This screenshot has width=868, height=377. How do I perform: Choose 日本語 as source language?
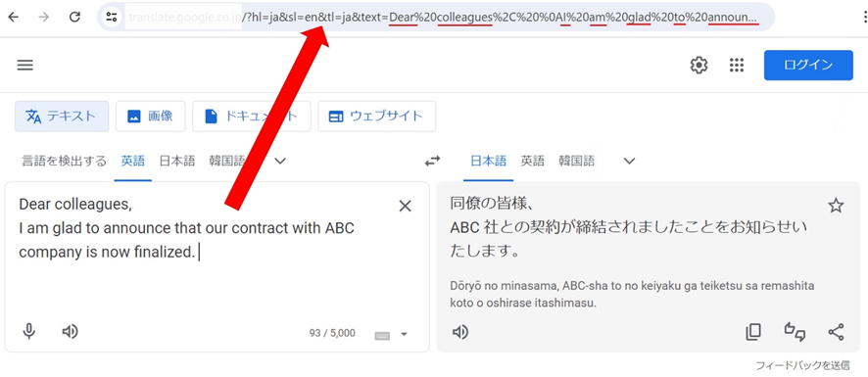pos(177,162)
